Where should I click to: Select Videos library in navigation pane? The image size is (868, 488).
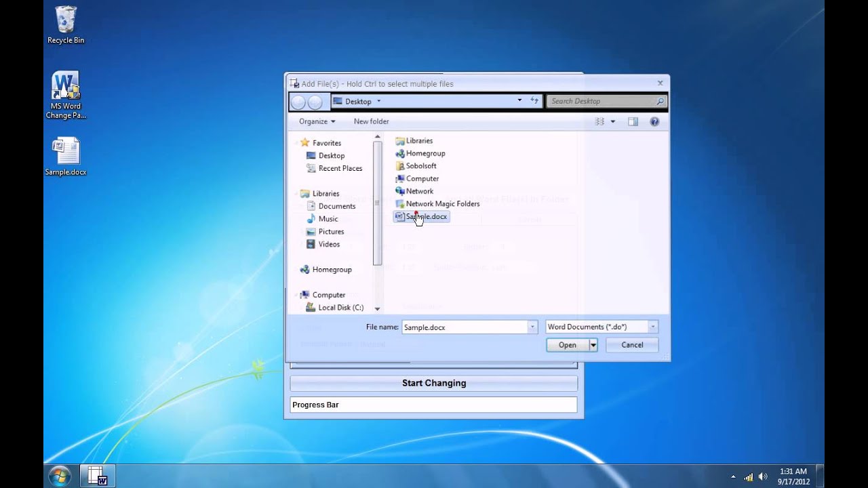(x=323, y=245)
